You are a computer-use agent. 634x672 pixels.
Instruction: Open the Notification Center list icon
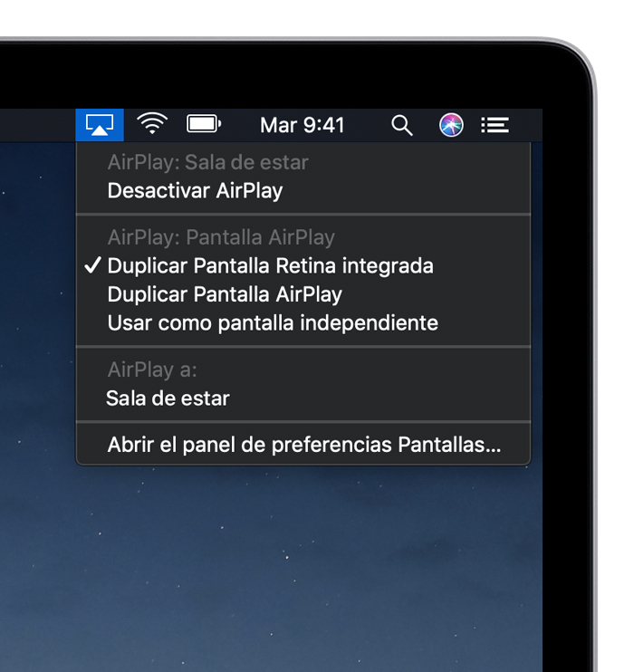coord(495,125)
